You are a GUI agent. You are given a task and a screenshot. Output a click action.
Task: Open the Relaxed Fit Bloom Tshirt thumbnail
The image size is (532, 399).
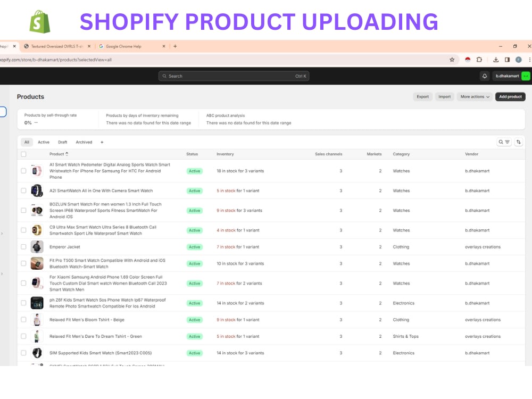tap(37, 320)
